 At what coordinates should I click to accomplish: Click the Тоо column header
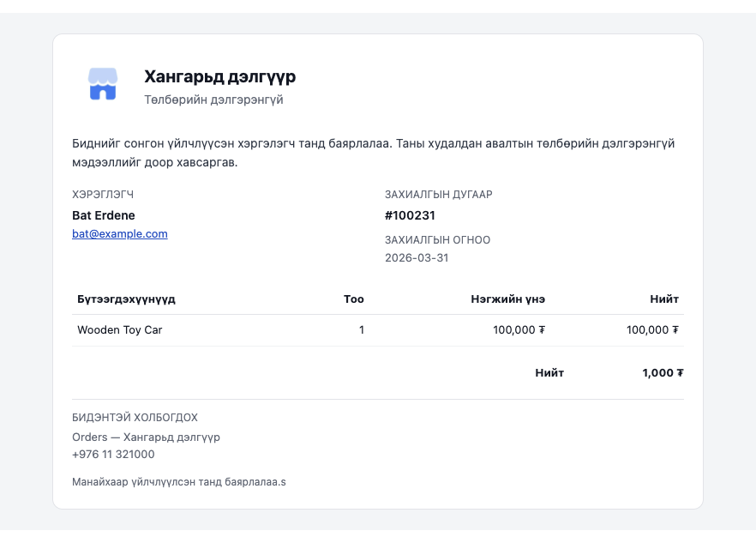(x=352, y=299)
